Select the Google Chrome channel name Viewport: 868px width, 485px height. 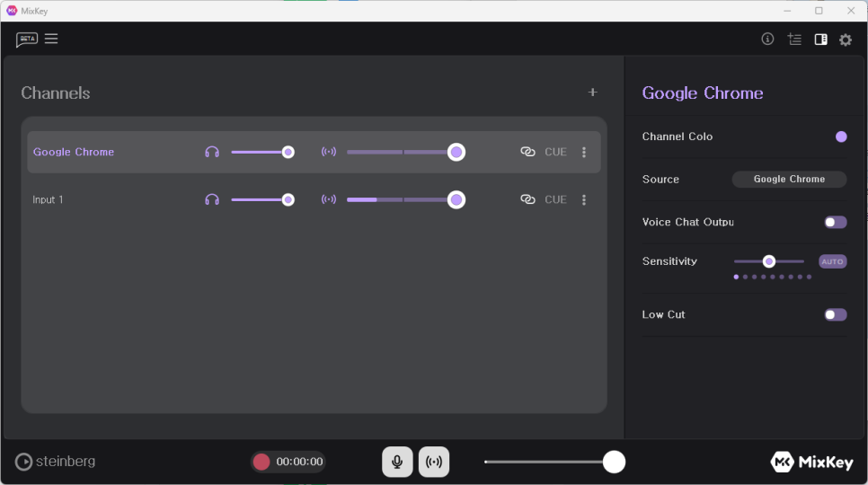(x=74, y=152)
